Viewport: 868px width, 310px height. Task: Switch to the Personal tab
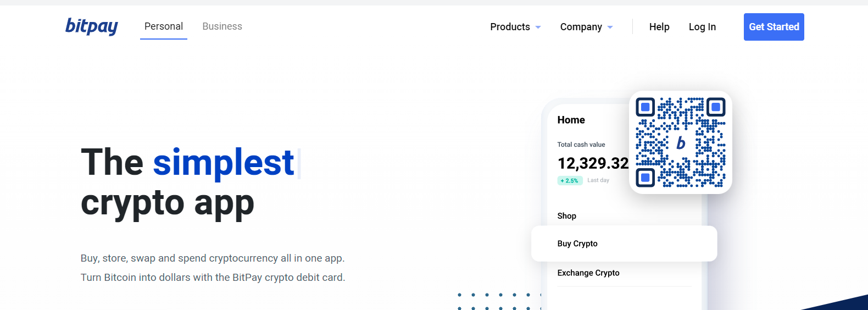point(164,26)
